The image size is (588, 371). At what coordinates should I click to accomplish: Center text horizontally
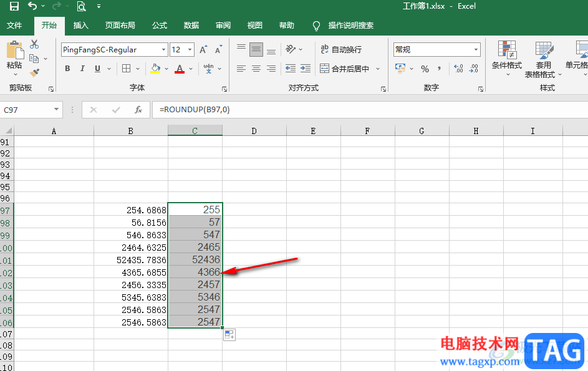pyautogui.click(x=256, y=69)
